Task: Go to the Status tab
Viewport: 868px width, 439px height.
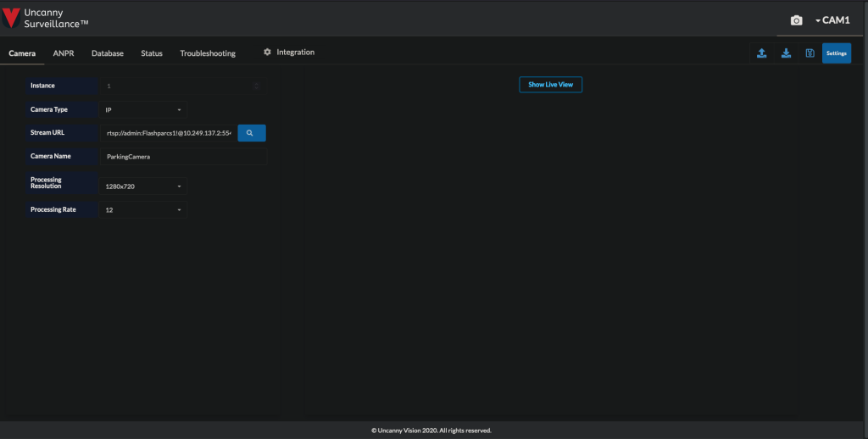Action: [x=152, y=53]
